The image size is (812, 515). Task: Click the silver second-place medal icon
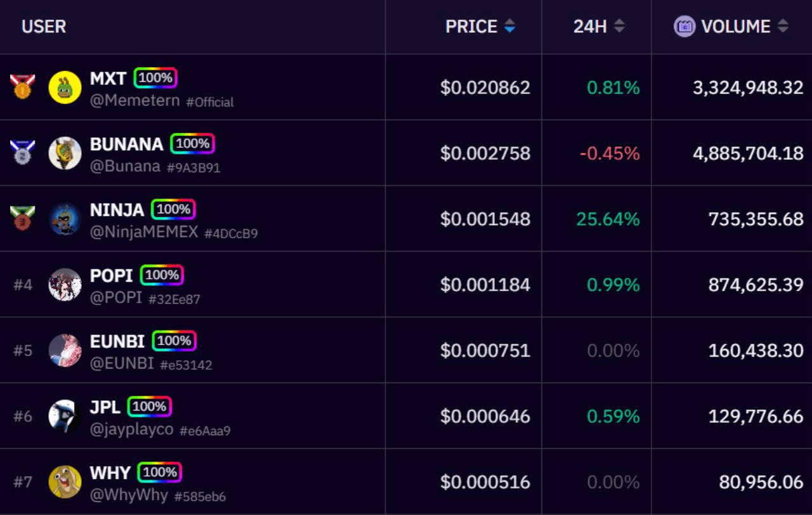pos(23,153)
